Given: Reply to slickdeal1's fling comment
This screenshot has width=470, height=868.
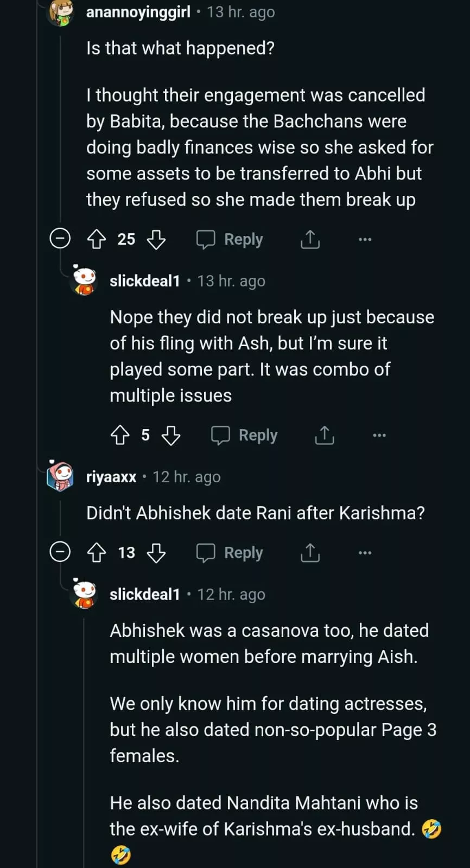Looking at the screenshot, I should click(x=244, y=435).
